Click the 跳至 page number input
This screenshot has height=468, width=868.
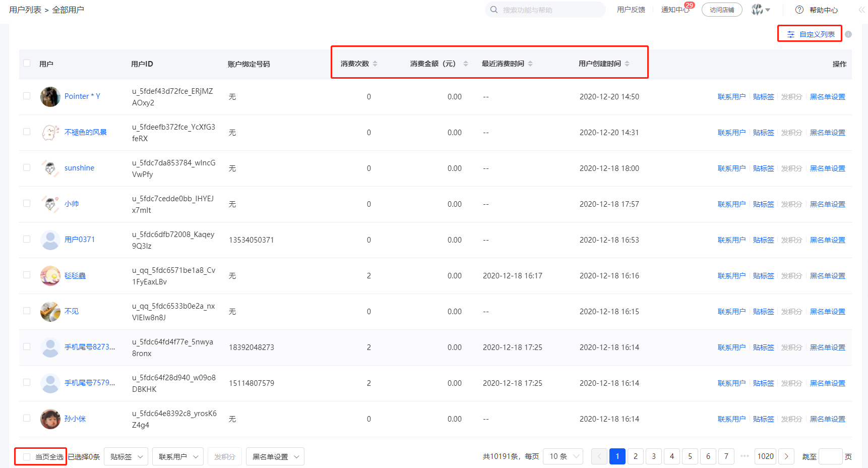click(x=831, y=456)
